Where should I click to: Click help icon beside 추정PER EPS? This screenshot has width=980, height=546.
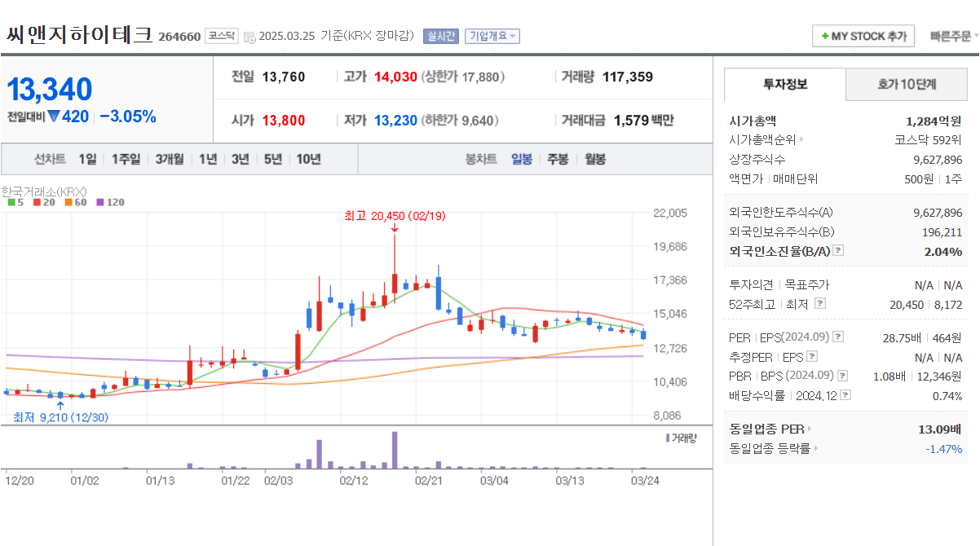[x=811, y=356]
